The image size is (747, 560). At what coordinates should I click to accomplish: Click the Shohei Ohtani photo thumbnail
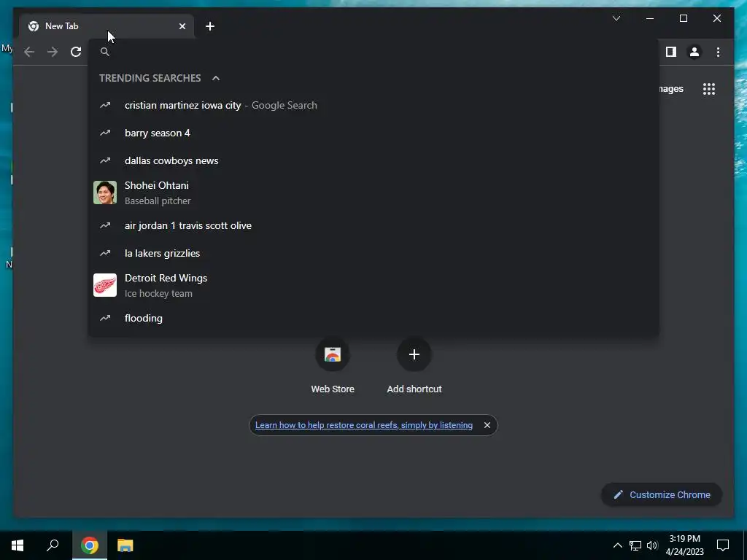tap(105, 192)
